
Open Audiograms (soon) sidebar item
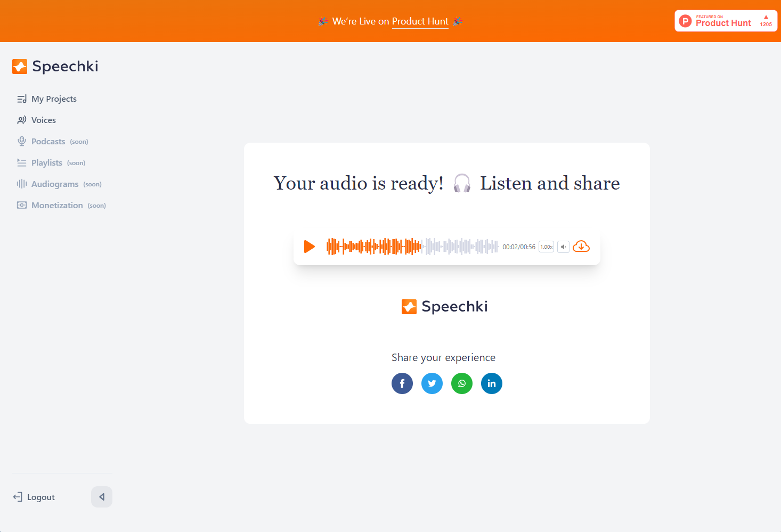point(59,184)
